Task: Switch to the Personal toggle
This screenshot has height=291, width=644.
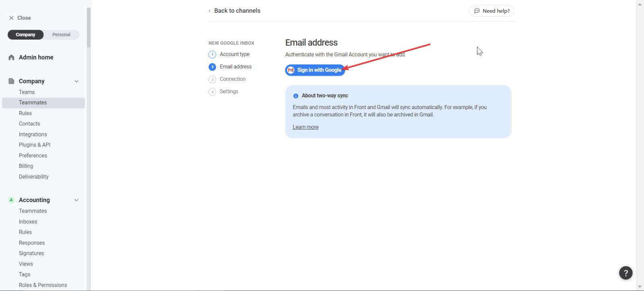Action: point(61,35)
